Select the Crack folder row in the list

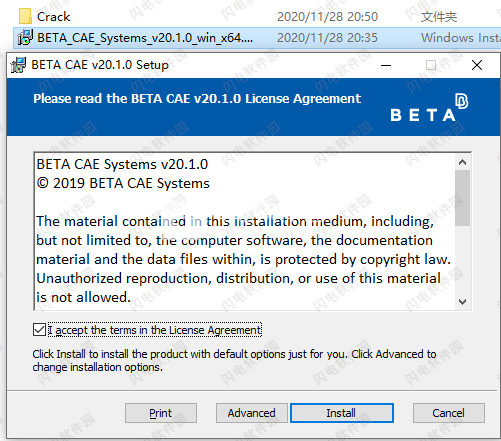pos(257,16)
